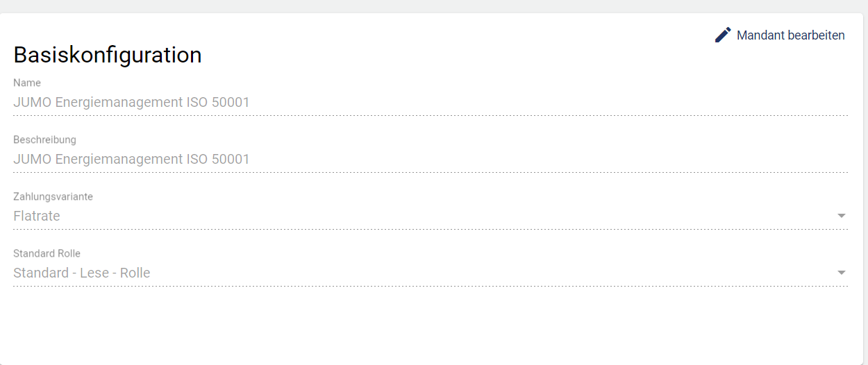
Task: Click the Basiskonfiguration heading
Action: point(108,55)
